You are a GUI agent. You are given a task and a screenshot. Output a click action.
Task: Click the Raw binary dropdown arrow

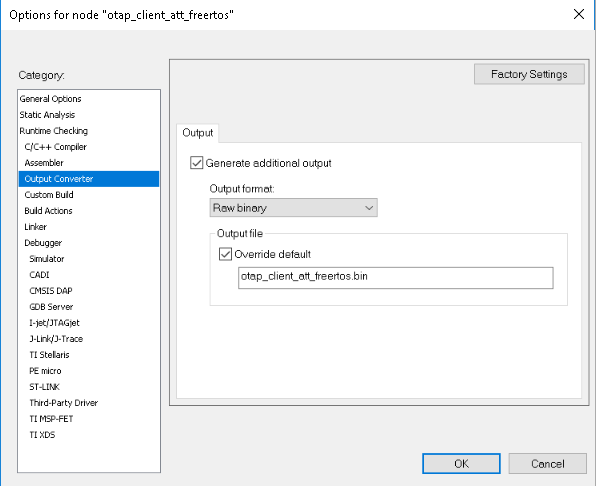point(369,208)
